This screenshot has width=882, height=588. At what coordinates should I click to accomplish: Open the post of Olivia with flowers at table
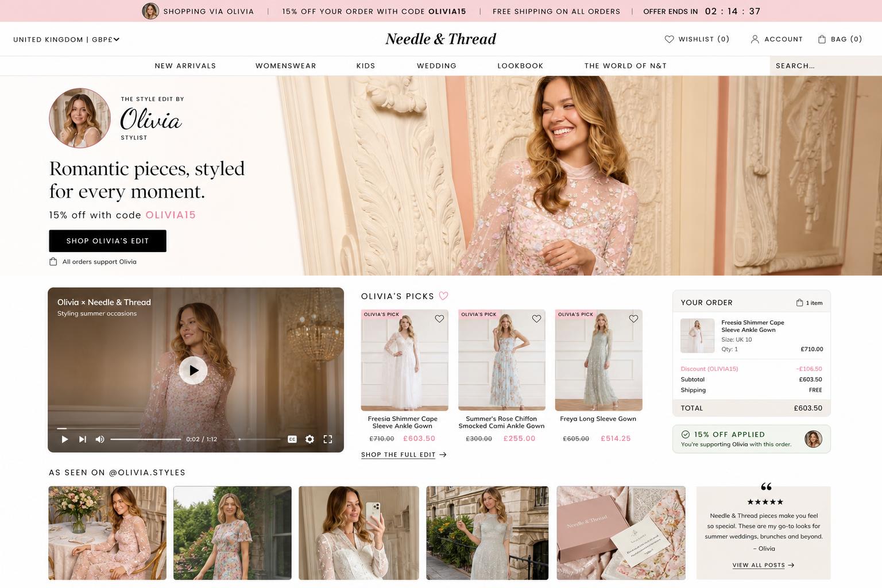pyautogui.click(x=107, y=533)
